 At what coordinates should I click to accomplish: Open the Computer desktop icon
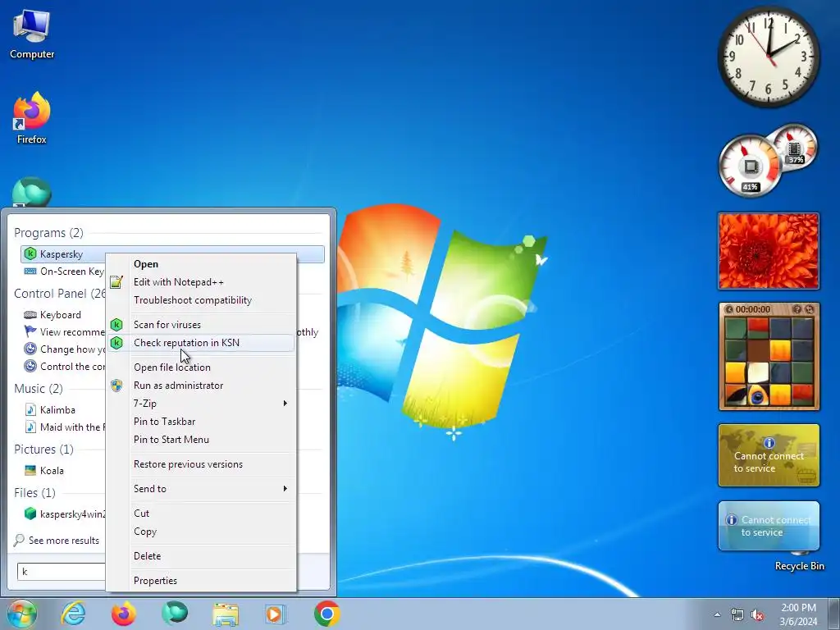tap(32, 34)
